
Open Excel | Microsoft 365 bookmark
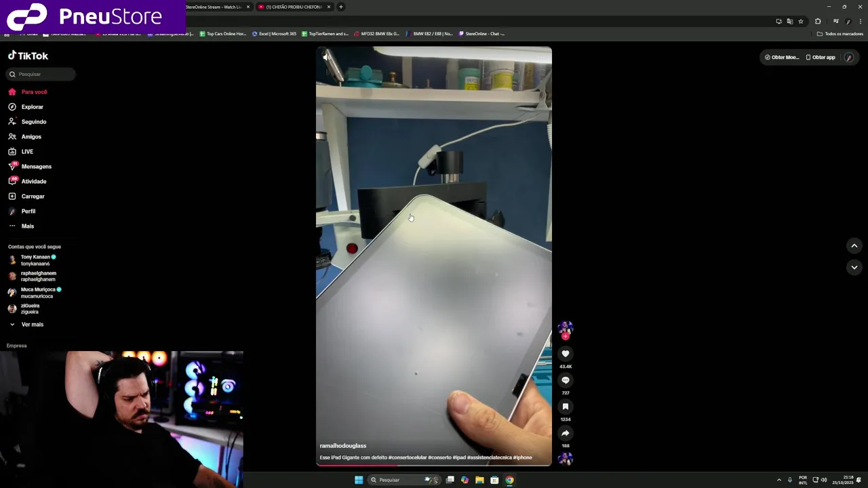275,34
